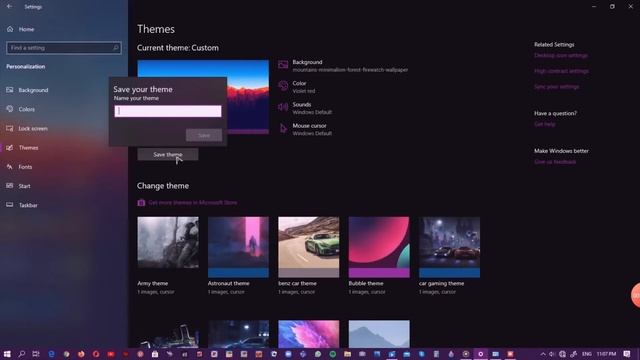This screenshot has width=640, height=360.
Task: Click the current theme mountain preview image
Action: 248,97
